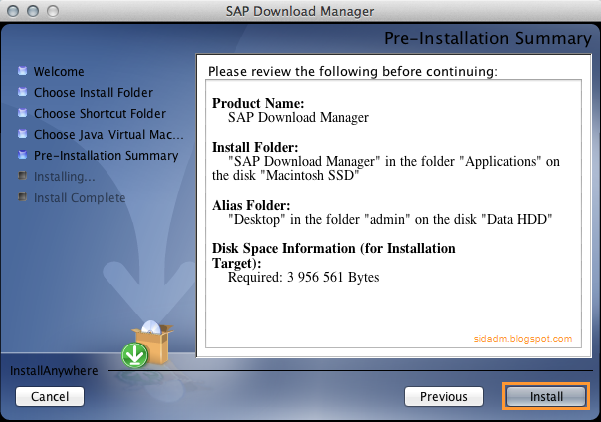Screen dimensions: 601x422
Task: Click the Installing... step bullet icon
Action: [x=23, y=176]
